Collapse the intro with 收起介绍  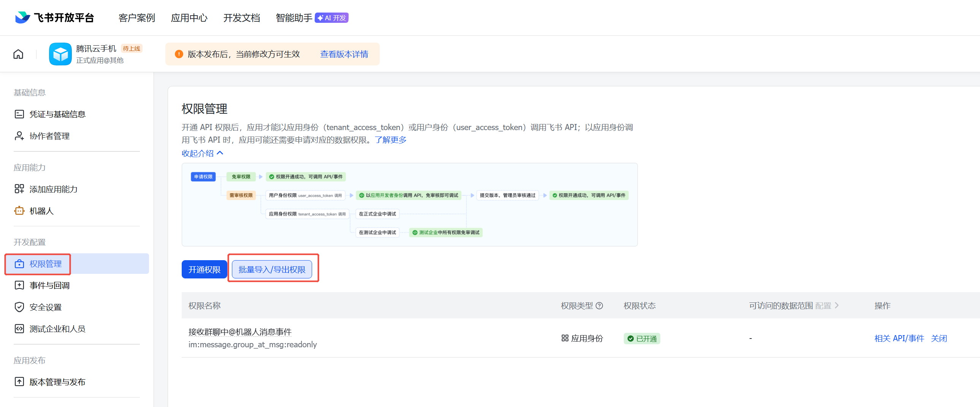click(202, 153)
